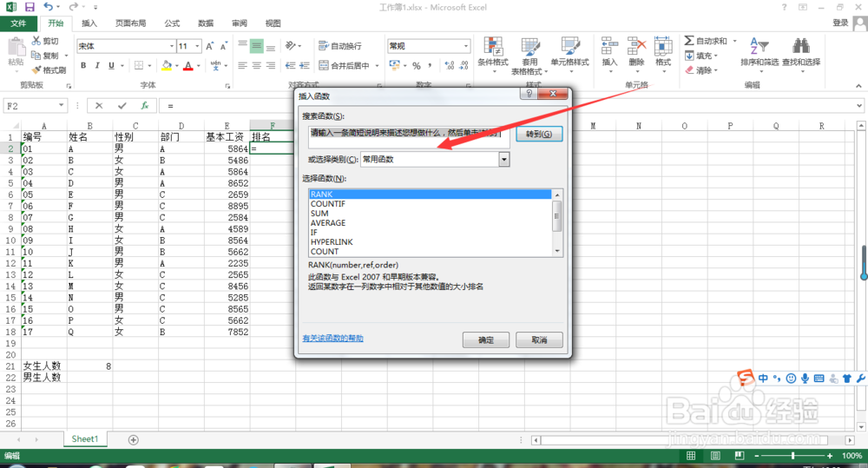Select AVERAGE in the function list
The image size is (868, 468).
pos(328,222)
